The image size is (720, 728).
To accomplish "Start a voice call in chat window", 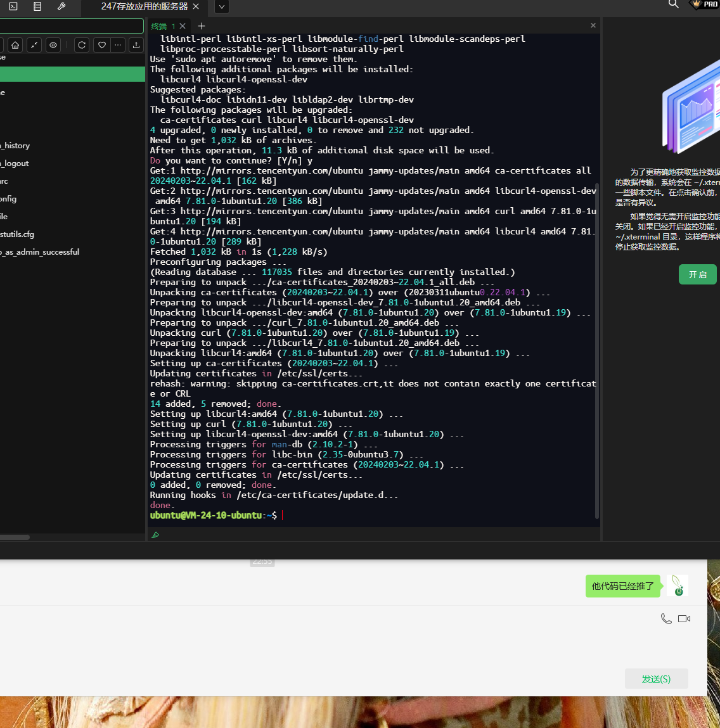I will [666, 618].
